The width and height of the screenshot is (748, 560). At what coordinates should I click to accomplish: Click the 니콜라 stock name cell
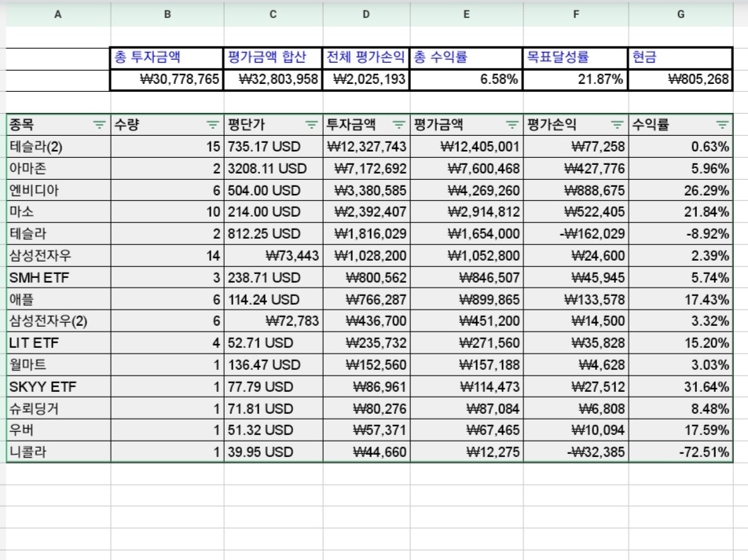tap(59, 452)
